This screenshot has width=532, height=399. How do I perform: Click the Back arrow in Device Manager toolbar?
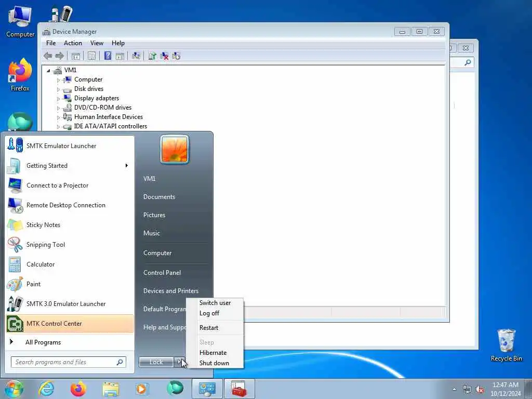(x=48, y=56)
